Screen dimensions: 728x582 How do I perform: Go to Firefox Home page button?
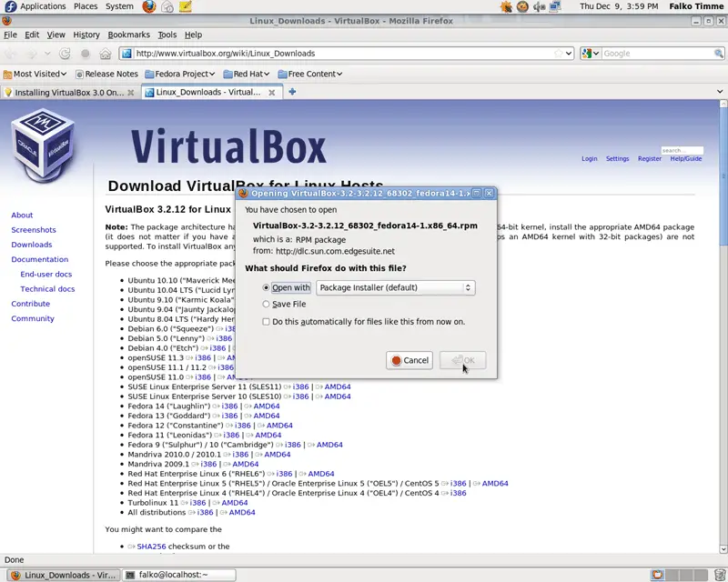click(106, 54)
